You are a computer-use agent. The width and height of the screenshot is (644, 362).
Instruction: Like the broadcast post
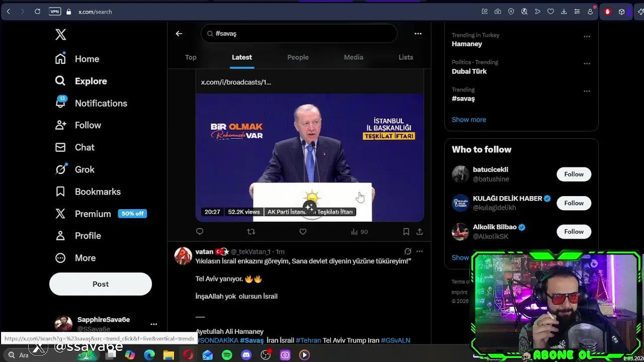[303, 232]
